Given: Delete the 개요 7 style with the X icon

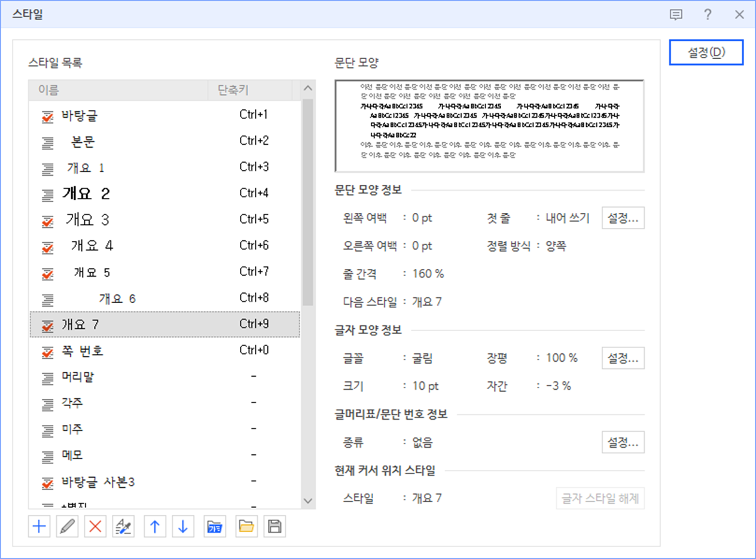Looking at the screenshot, I should 95,526.
